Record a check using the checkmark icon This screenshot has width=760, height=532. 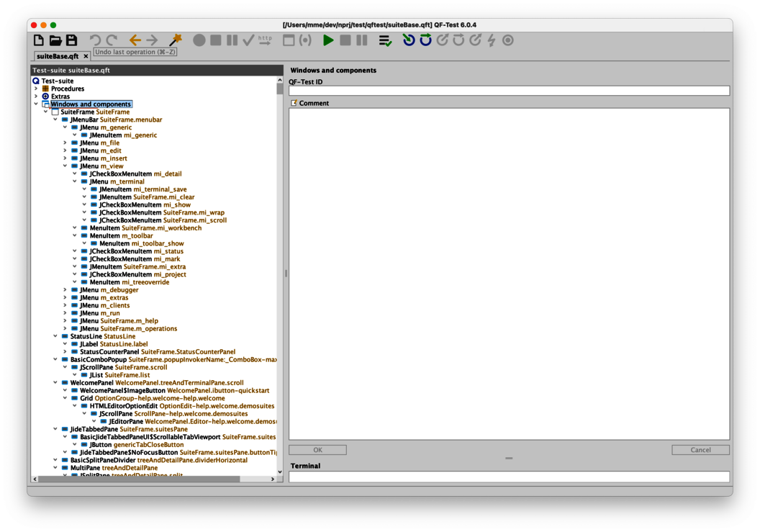tap(248, 40)
